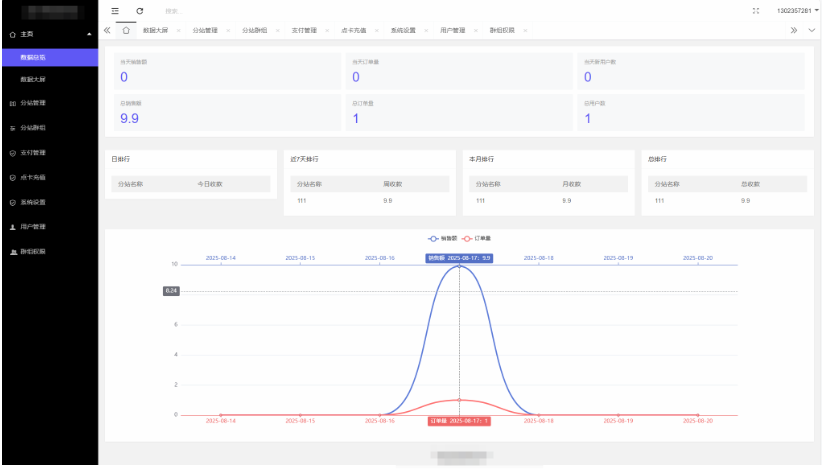
Task: Click the 总收款 column header
Action: (750, 184)
